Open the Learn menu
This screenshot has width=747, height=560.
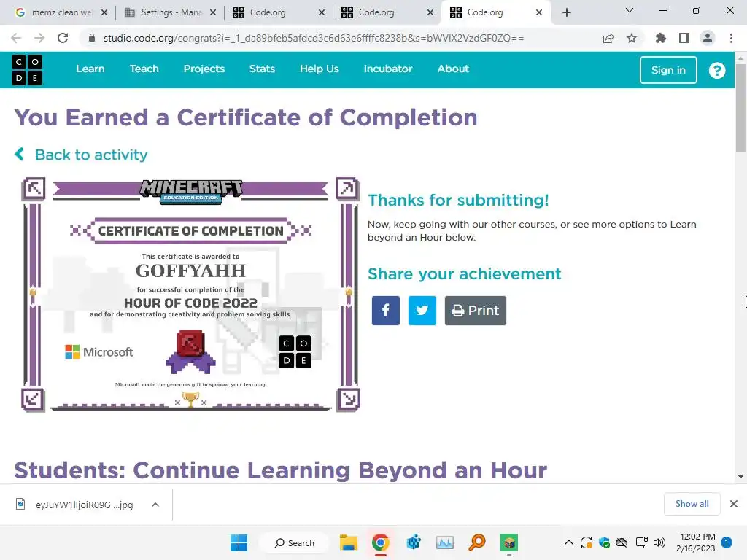click(90, 69)
